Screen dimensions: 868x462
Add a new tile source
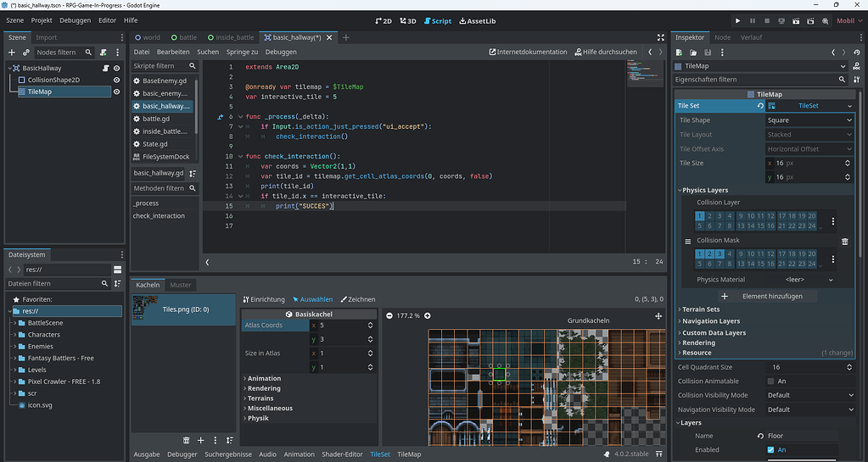tap(200, 441)
